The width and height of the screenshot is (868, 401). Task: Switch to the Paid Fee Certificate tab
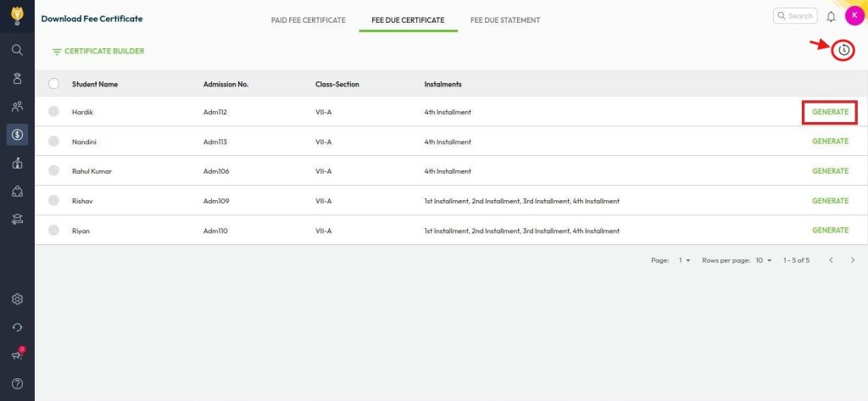tap(309, 20)
